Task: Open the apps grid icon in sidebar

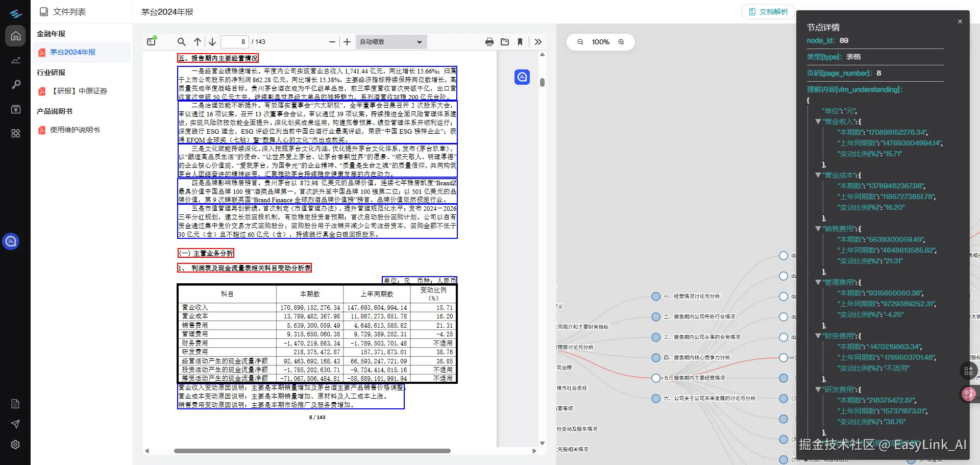Action: point(16,133)
